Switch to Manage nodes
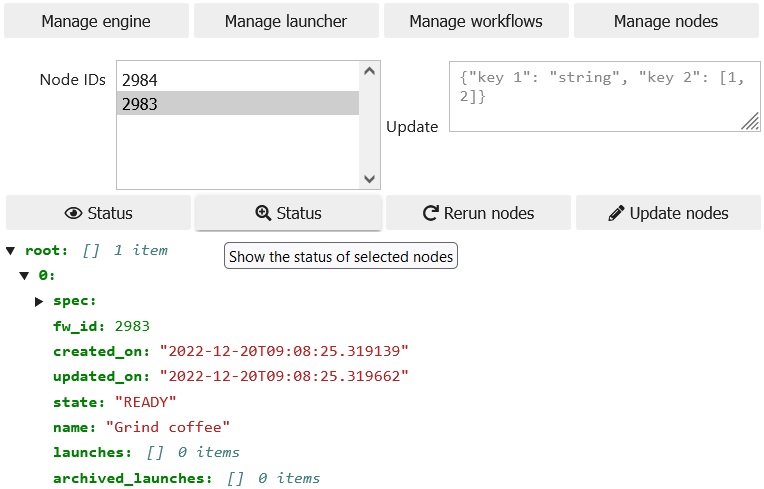 (666, 21)
